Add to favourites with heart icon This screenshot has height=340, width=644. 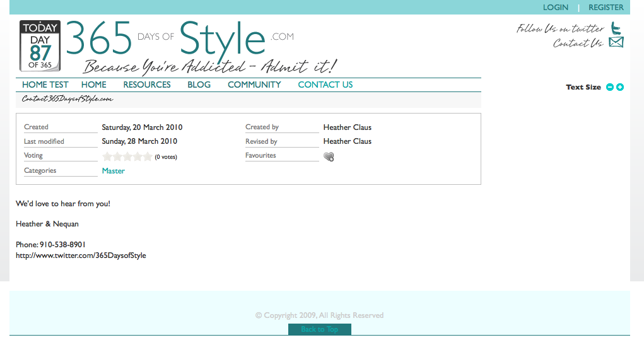[329, 156]
